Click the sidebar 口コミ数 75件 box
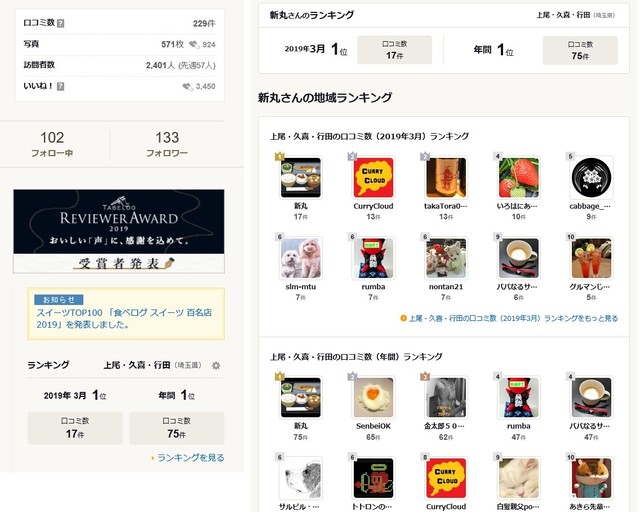 (176, 427)
